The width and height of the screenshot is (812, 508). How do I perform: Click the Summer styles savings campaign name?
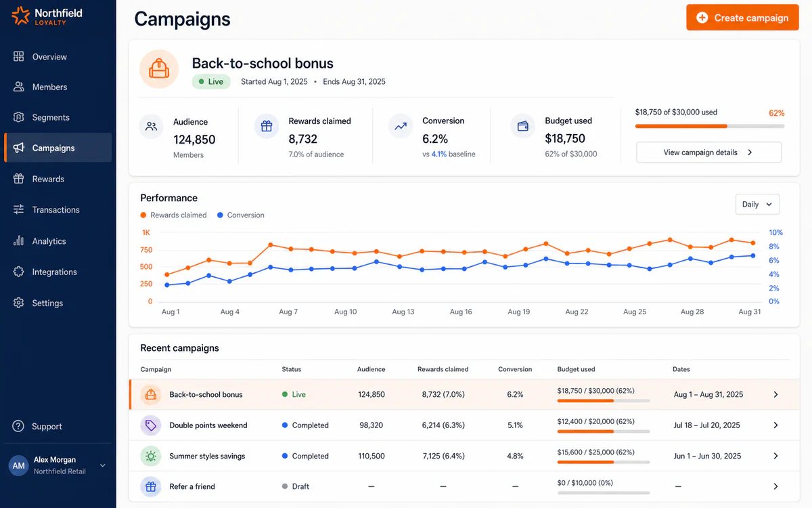point(207,456)
